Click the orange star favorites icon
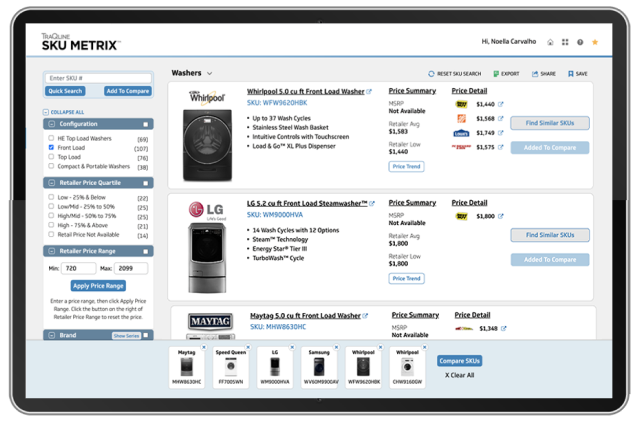This screenshot has height=432, width=640. [595, 42]
